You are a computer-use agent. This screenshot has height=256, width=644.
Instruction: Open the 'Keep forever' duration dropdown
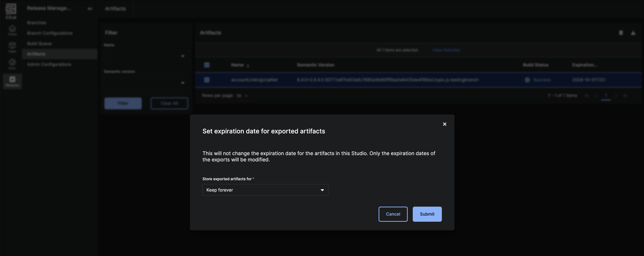tap(265, 190)
